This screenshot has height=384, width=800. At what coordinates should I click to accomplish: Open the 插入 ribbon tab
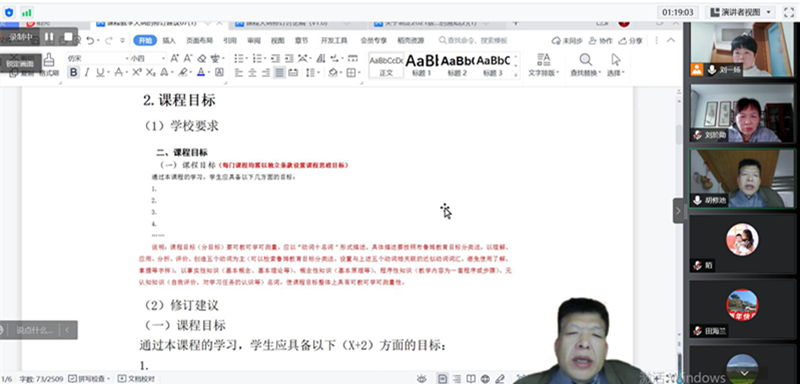click(x=169, y=40)
